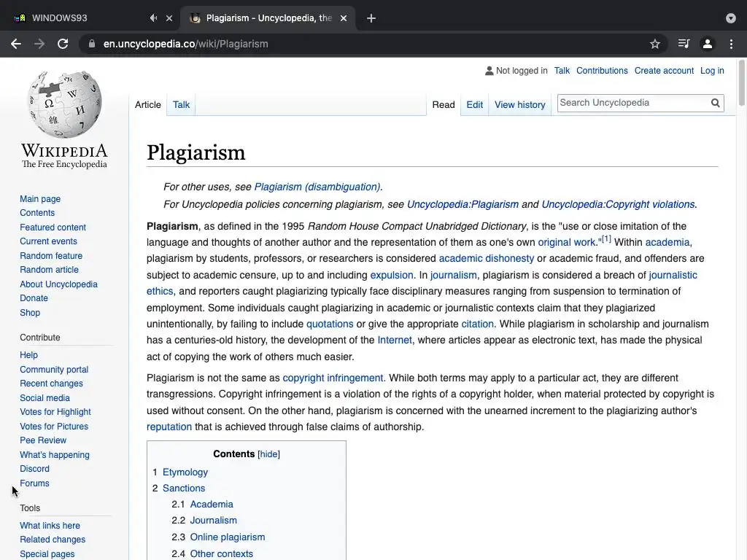Click the Wikipedia globe logo
The width and height of the screenshot is (747, 560).
[64, 104]
